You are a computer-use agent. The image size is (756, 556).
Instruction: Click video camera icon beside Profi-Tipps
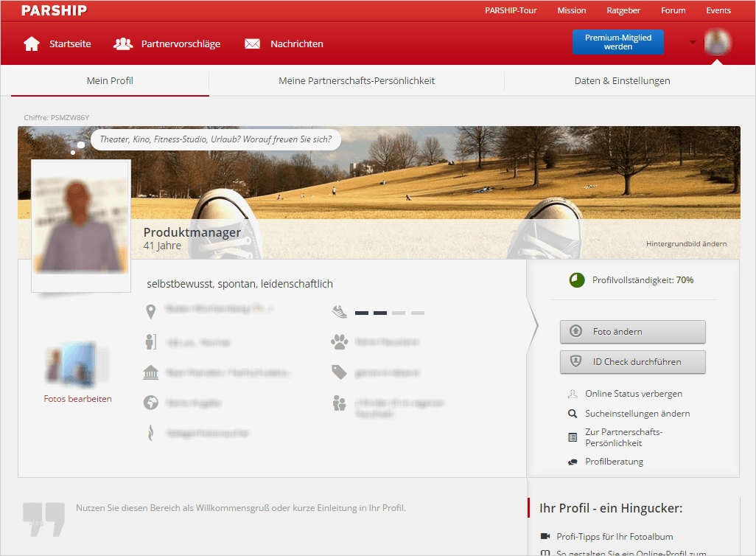coord(545,536)
